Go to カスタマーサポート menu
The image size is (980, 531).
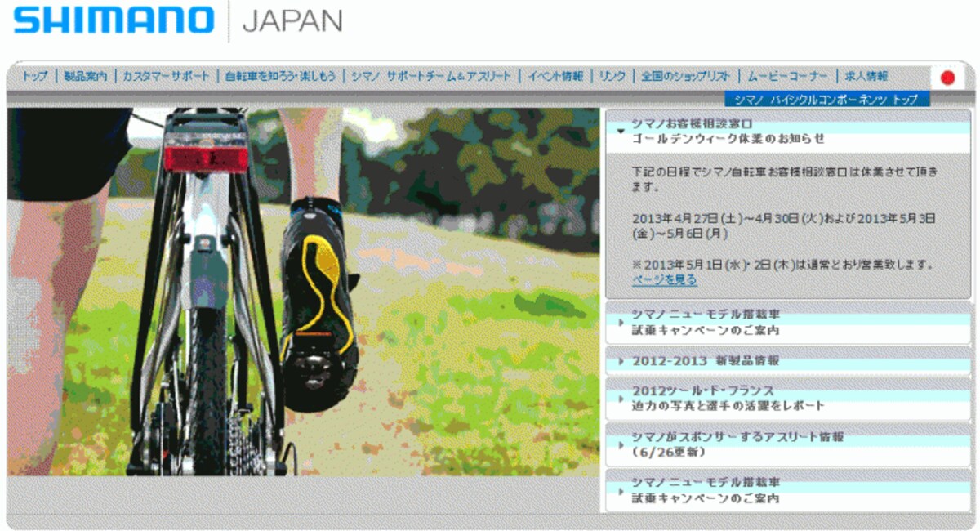[166, 76]
